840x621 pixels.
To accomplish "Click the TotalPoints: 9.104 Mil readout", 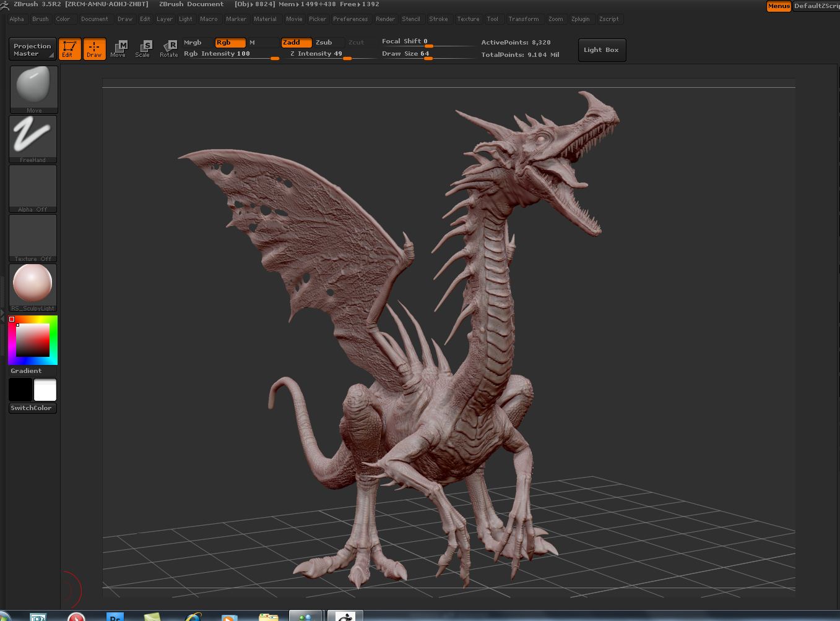I will [x=520, y=55].
